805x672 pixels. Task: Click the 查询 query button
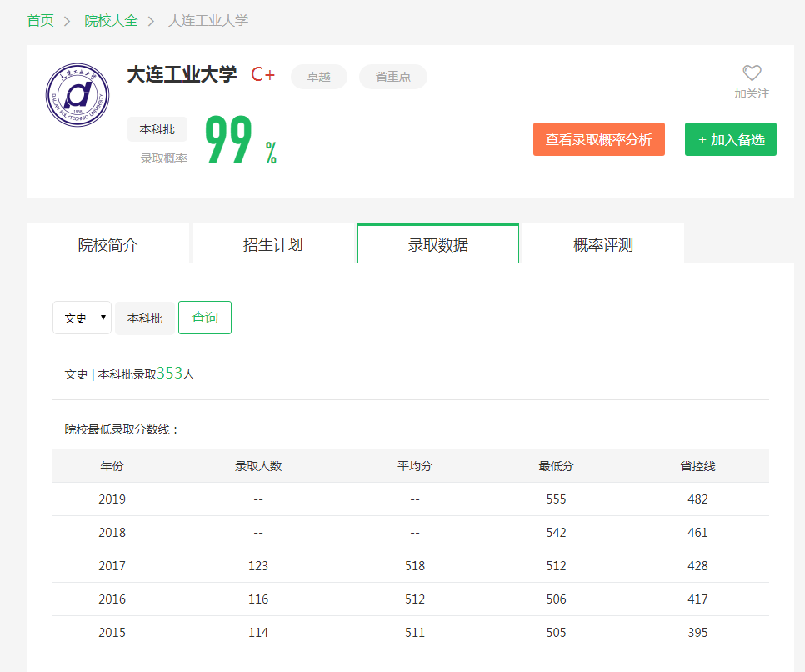205,318
